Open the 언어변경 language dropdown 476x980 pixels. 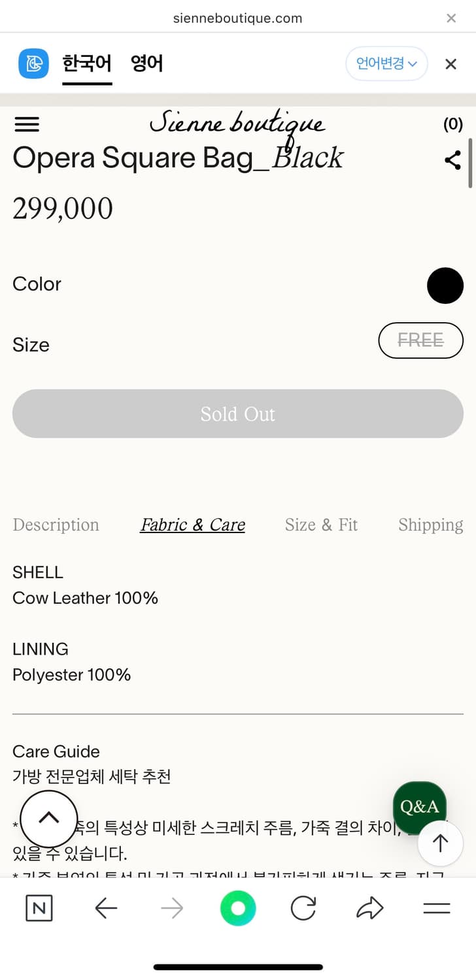(386, 63)
